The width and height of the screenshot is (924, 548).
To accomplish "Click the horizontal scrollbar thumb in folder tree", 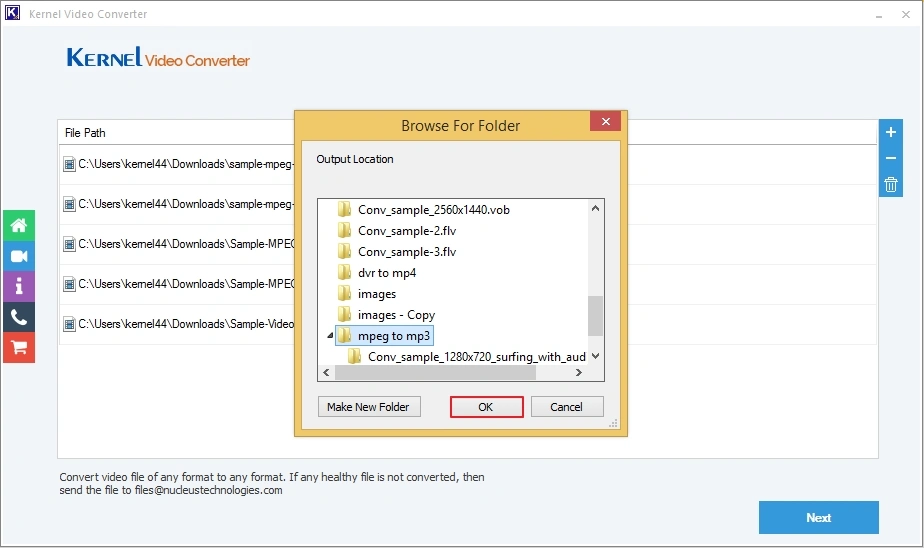I will (x=435, y=372).
